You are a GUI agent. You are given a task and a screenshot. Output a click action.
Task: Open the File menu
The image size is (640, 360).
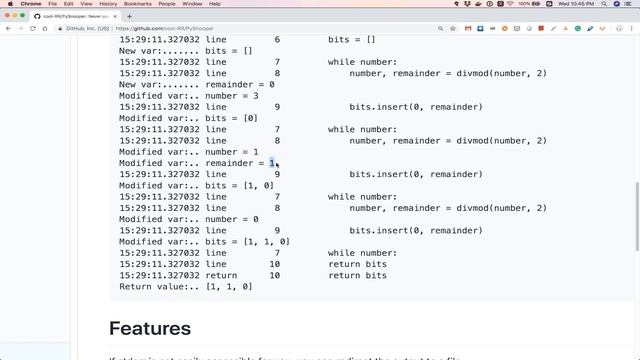(x=53, y=4)
